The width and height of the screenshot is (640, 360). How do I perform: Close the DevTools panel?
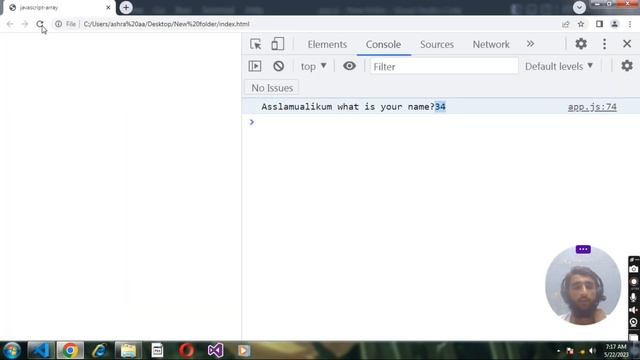(x=627, y=44)
